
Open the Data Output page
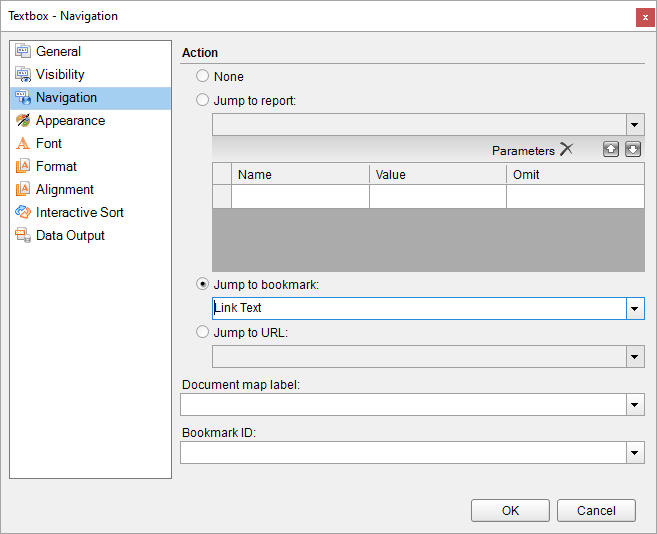[91, 236]
